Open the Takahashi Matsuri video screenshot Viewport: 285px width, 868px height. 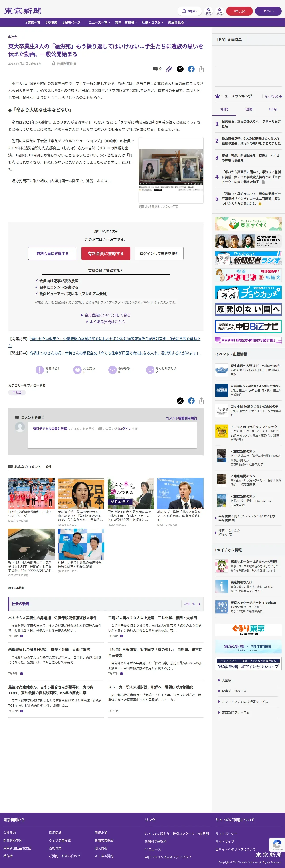click(x=171, y=170)
